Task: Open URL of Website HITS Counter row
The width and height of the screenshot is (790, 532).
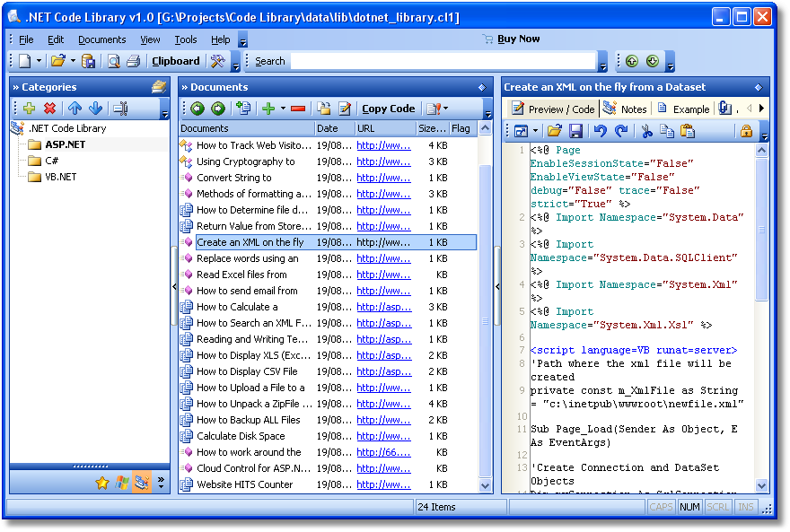Action: [x=383, y=484]
